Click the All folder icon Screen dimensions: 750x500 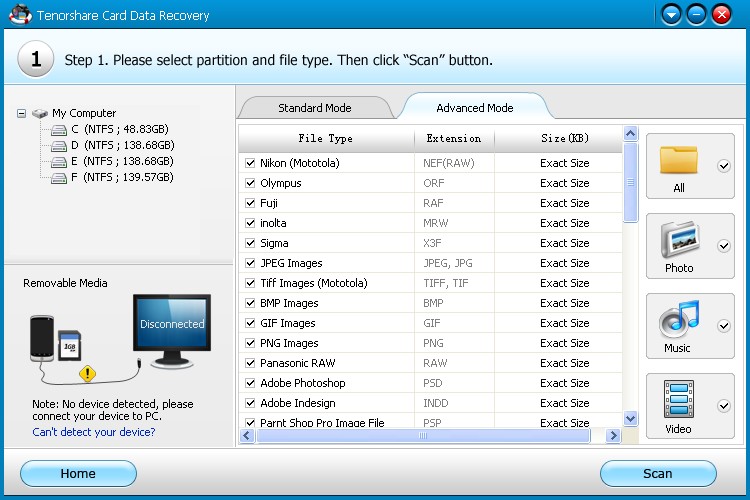[678, 160]
